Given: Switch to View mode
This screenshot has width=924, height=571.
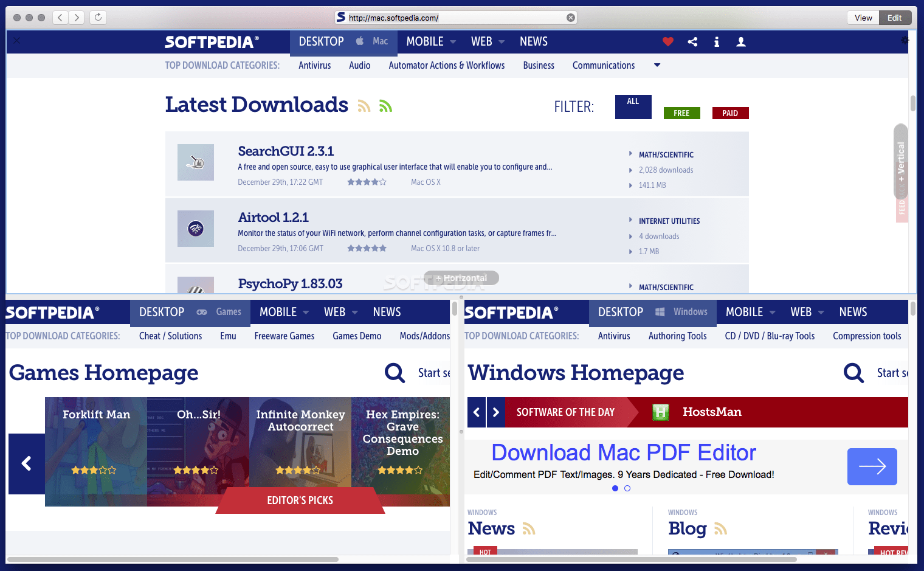Looking at the screenshot, I should coord(863,18).
